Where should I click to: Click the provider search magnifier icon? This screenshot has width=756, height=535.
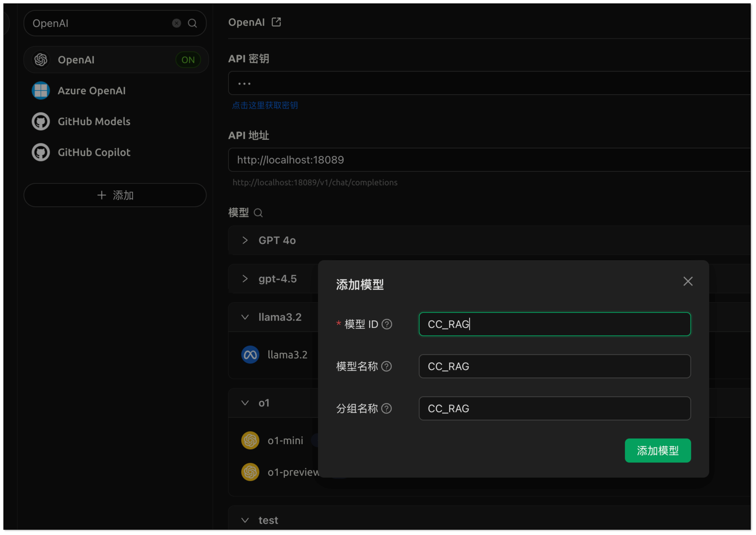(x=192, y=23)
